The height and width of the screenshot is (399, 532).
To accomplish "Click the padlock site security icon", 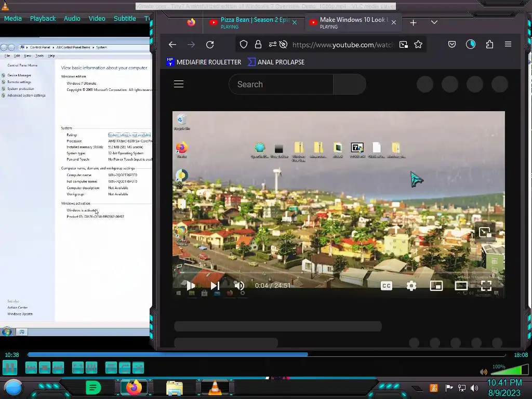I will point(258,45).
